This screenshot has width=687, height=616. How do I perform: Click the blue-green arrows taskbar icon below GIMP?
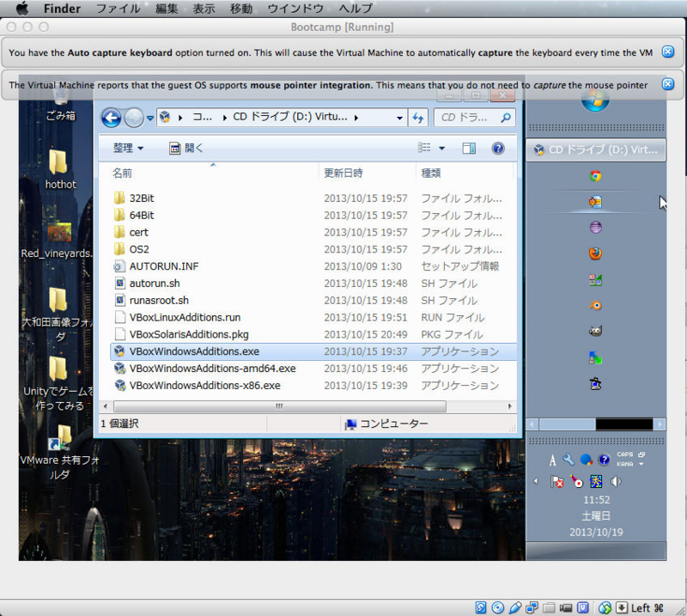(595, 357)
